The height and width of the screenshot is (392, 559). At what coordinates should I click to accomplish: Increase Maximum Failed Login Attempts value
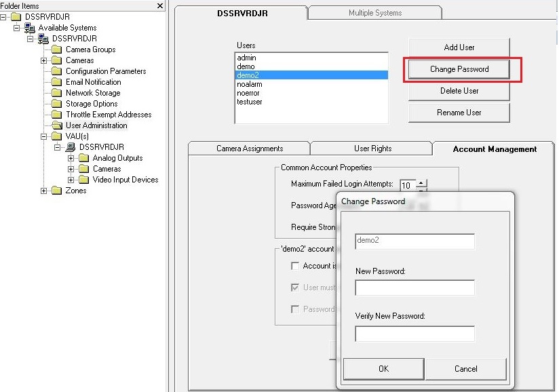pyautogui.click(x=421, y=182)
